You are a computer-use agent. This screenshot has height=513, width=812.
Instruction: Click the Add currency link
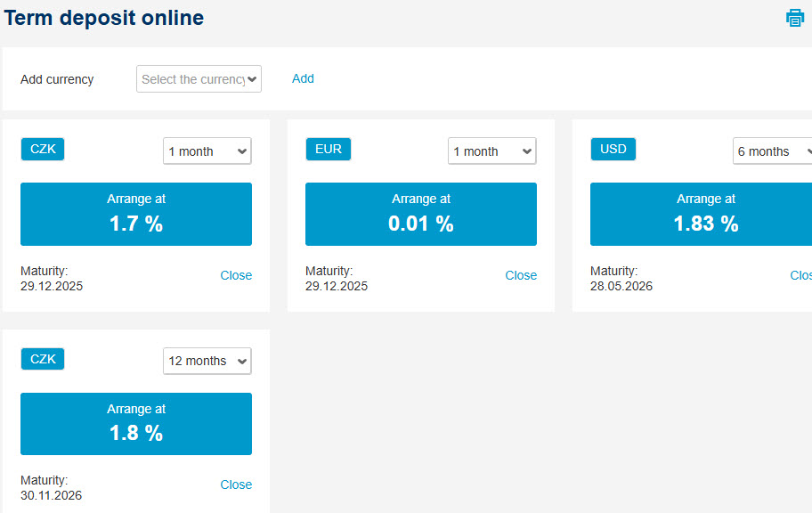coord(303,78)
